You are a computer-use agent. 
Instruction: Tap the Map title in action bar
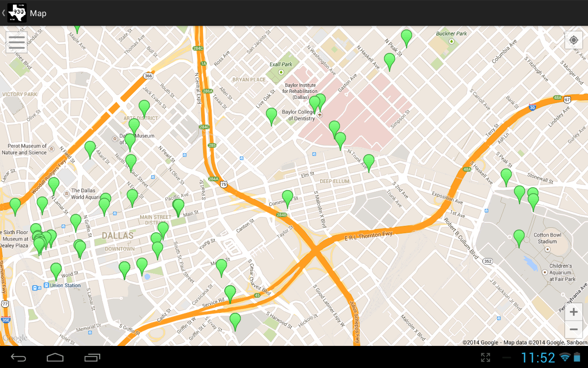38,13
